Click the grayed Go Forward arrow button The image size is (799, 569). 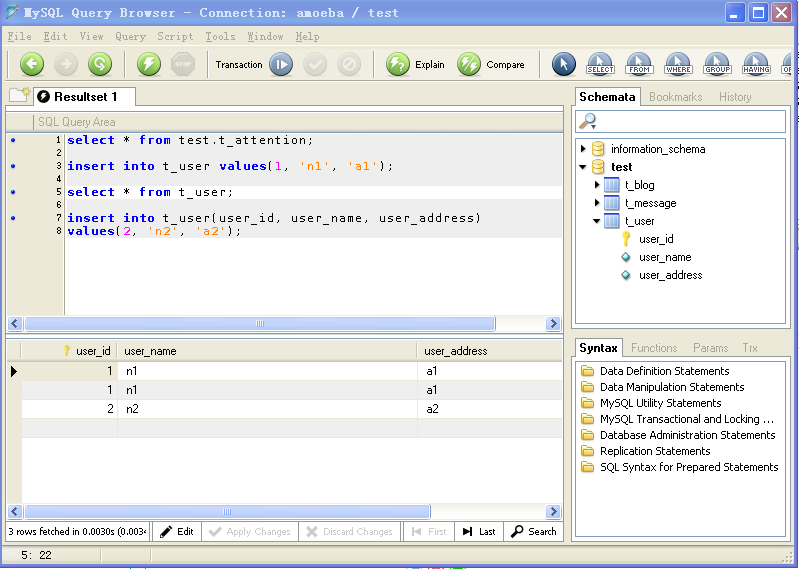[x=66, y=64]
